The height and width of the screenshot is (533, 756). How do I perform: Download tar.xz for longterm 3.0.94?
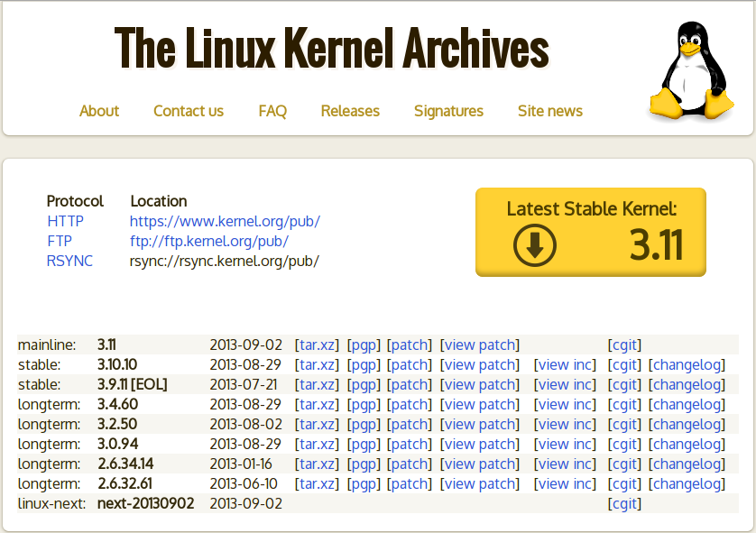tap(317, 444)
